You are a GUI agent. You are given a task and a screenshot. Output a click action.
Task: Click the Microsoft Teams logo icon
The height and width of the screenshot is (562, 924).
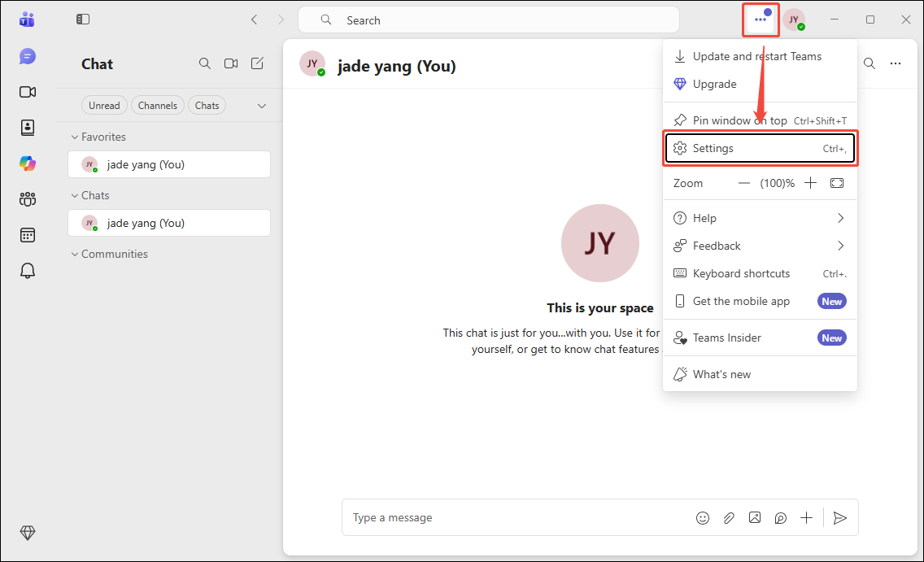click(27, 20)
